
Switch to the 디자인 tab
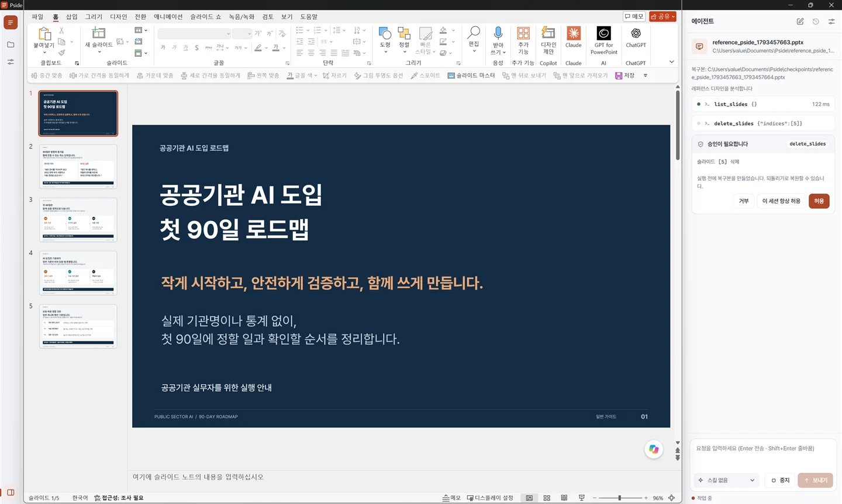point(119,16)
